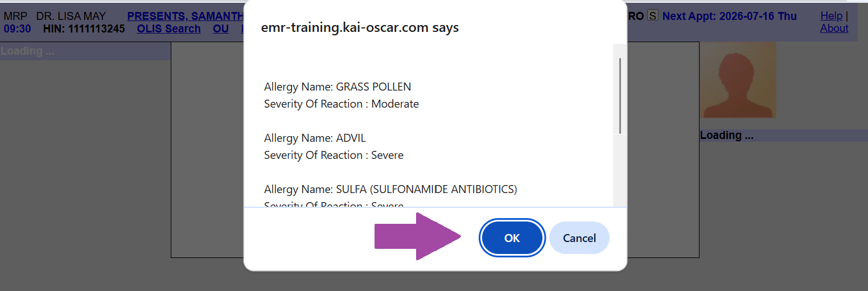Click the boxed S icon beside Next Appt
Screen dimensions: 868x291
click(653, 16)
